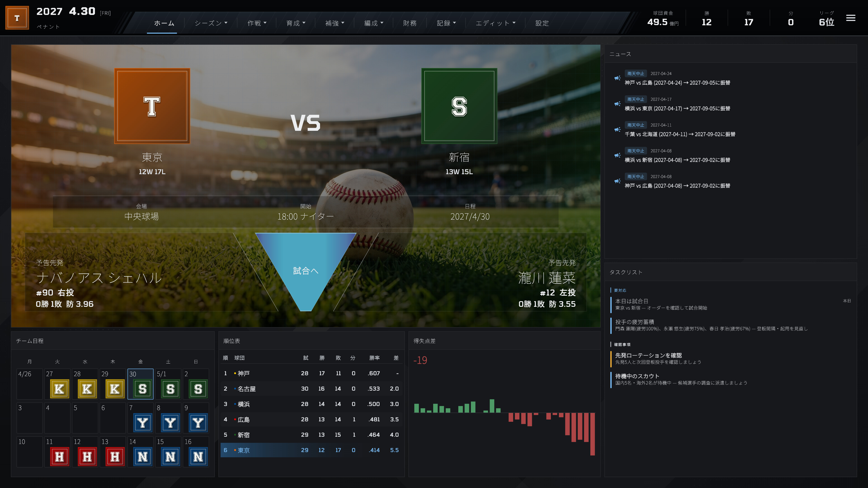Select the Y team icon on the 7th
Image resolution: width=868 pixels, height=488 pixels.
(143, 423)
